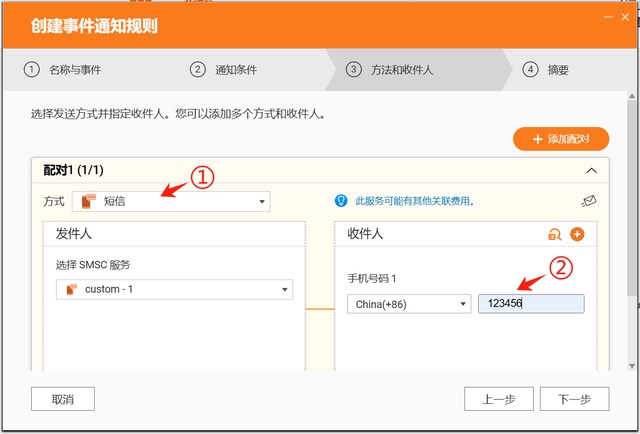Add a recipient with the orange plus icon

click(x=577, y=234)
